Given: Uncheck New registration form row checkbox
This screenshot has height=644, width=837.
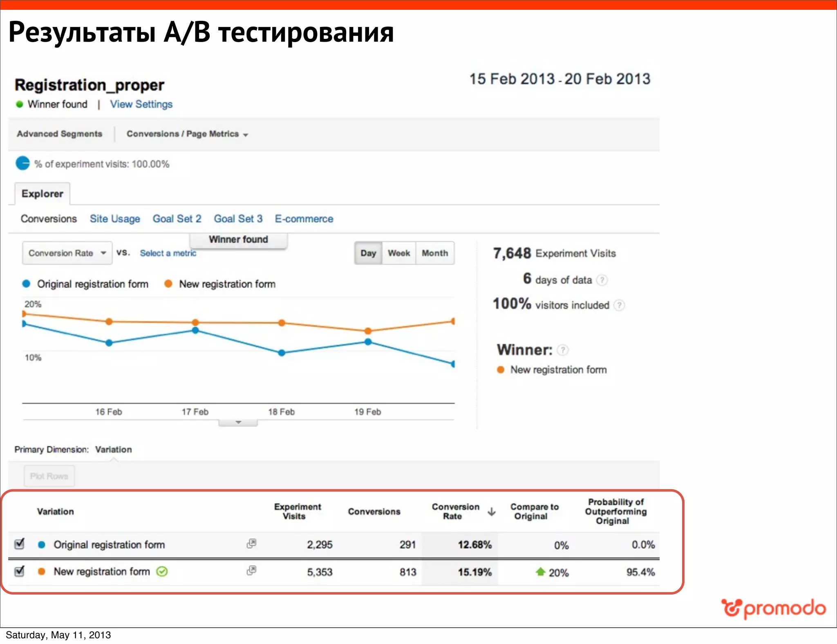Looking at the screenshot, I should click(x=19, y=571).
